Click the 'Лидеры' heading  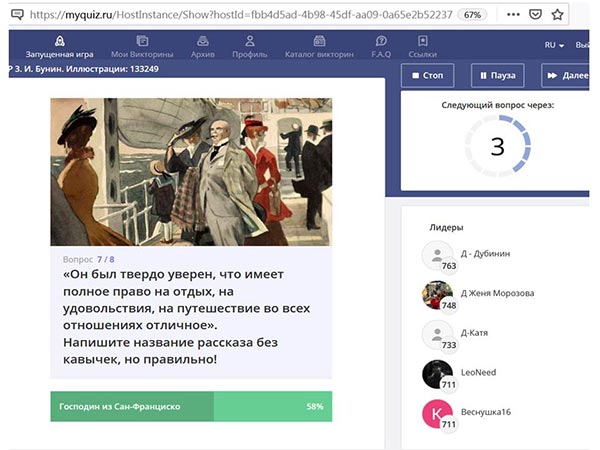[x=446, y=227]
